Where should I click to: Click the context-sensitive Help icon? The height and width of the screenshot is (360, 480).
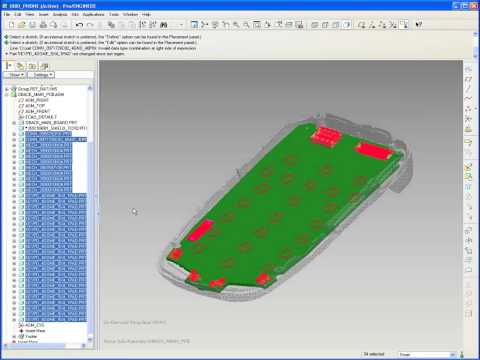[x=419, y=25]
